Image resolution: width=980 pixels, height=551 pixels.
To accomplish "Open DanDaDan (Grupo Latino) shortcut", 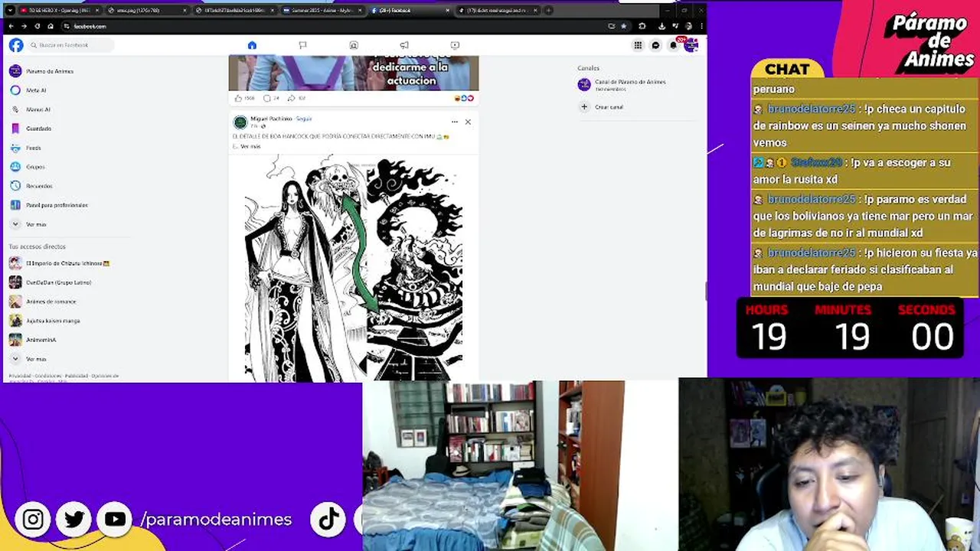I will (51, 282).
